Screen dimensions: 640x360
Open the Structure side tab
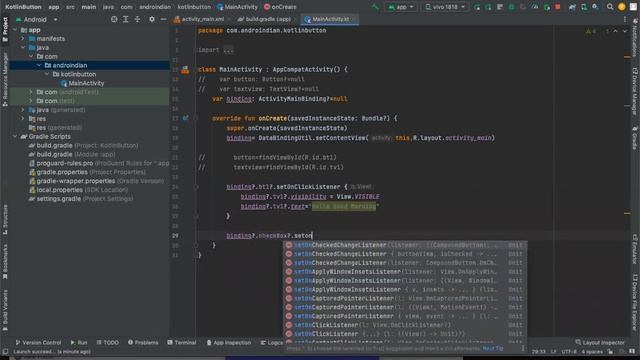[x=5, y=220]
